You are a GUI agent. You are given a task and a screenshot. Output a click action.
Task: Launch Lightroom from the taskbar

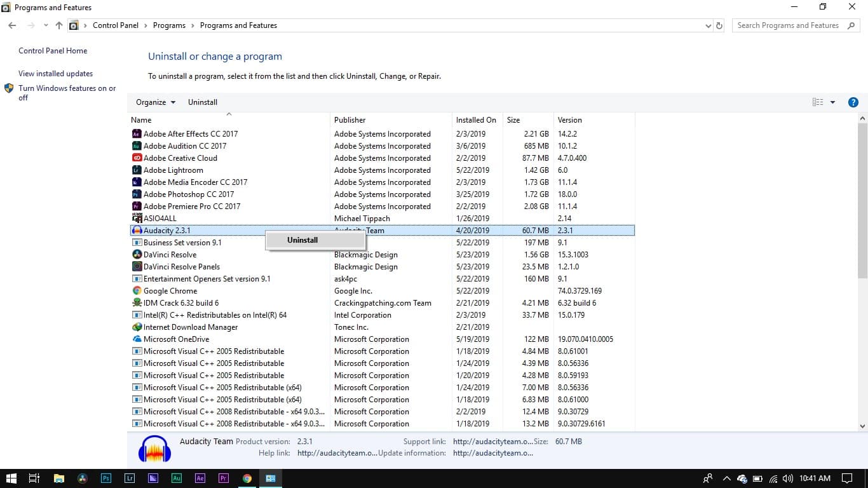(x=130, y=478)
